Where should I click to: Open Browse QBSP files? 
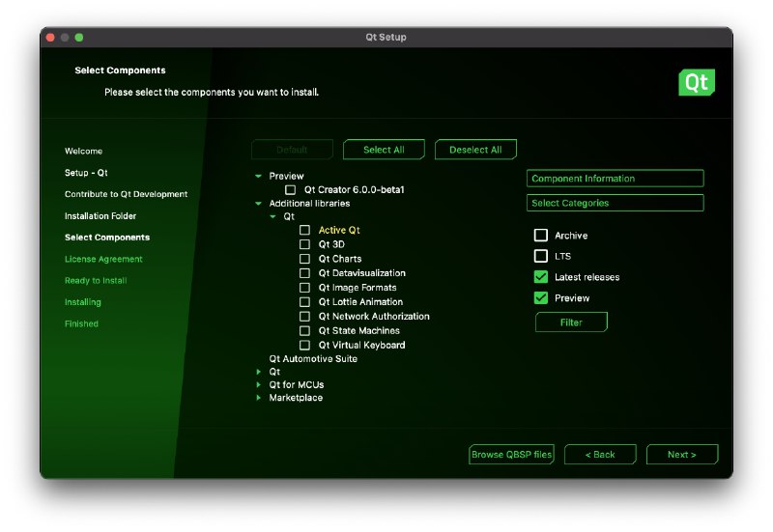coord(511,454)
